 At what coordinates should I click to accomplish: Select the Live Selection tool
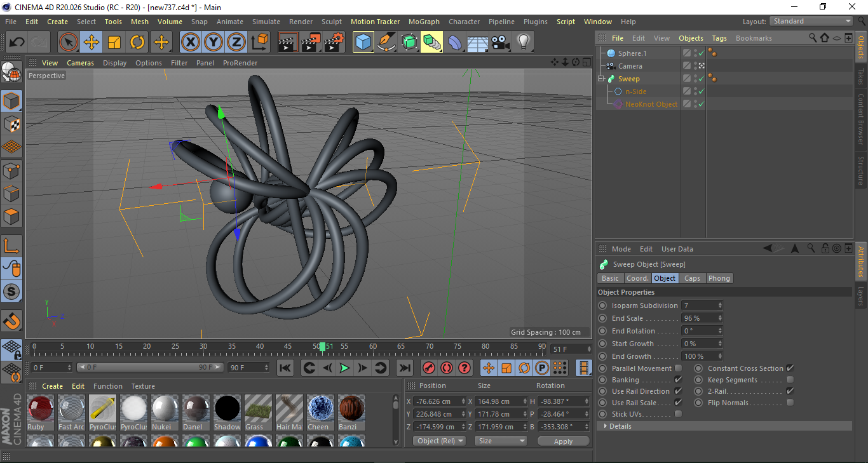[x=69, y=43]
